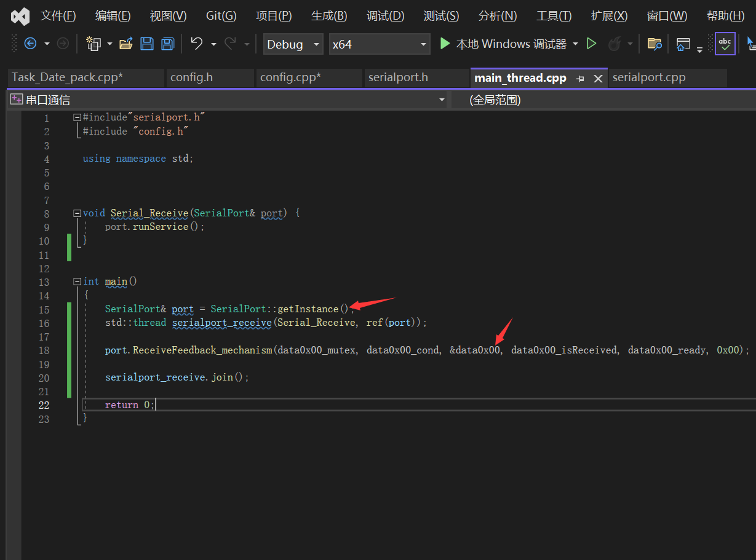Screen dimensions: 756x560
Task: Switch to the config.cpp* tab
Action: point(309,77)
